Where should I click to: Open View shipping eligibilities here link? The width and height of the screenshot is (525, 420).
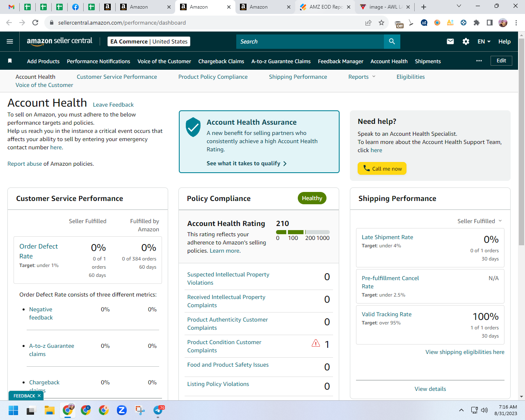pyautogui.click(x=465, y=352)
